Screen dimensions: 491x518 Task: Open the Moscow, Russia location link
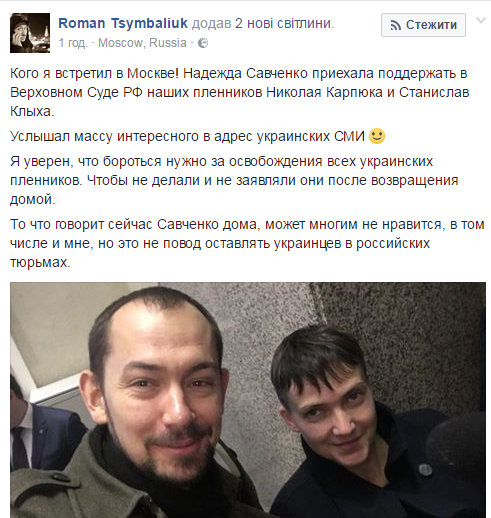point(142,43)
